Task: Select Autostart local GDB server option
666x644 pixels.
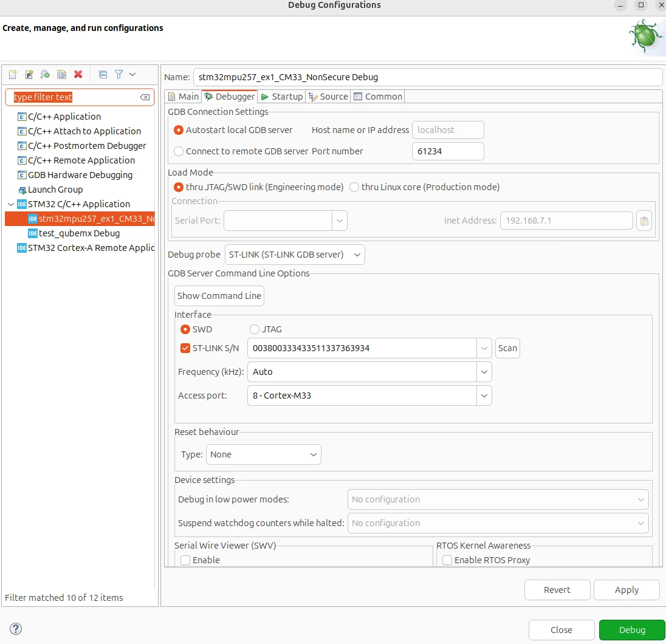Action: (179, 130)
